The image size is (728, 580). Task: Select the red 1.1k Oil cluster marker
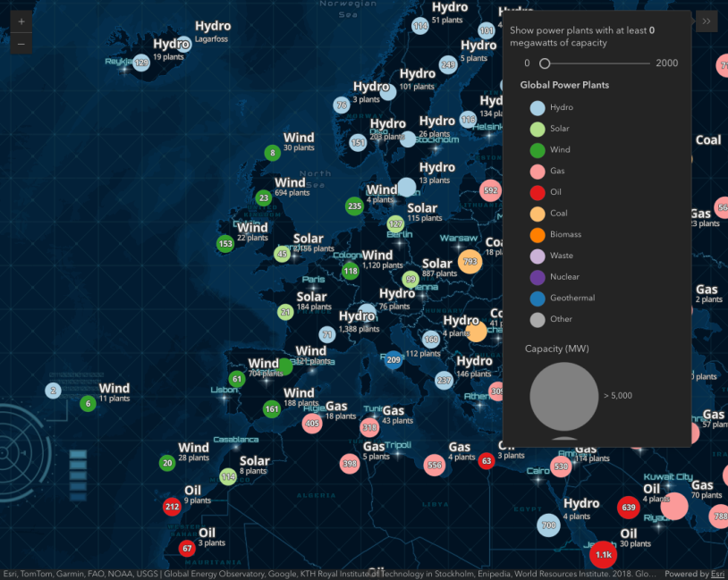coord(603,554)
